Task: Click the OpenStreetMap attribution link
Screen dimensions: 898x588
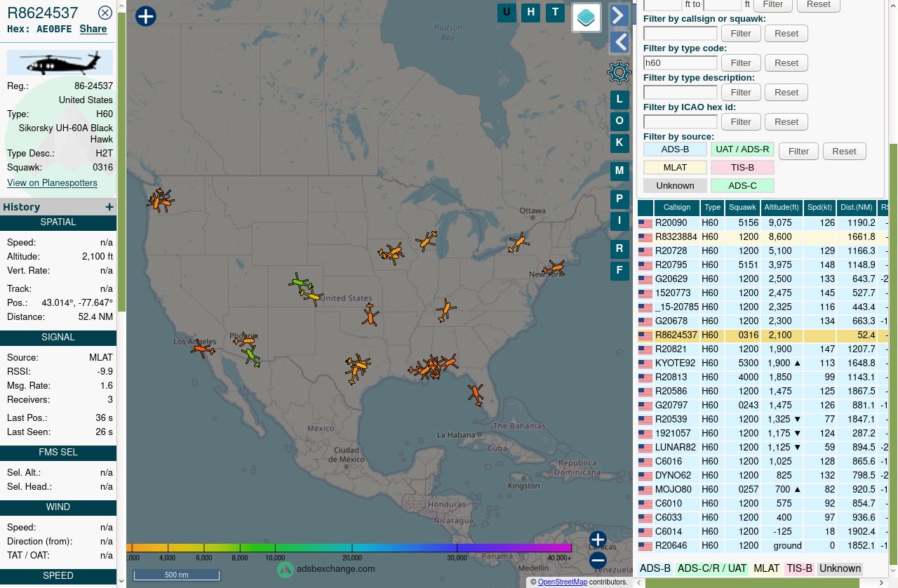Action: tap(563, 582)
